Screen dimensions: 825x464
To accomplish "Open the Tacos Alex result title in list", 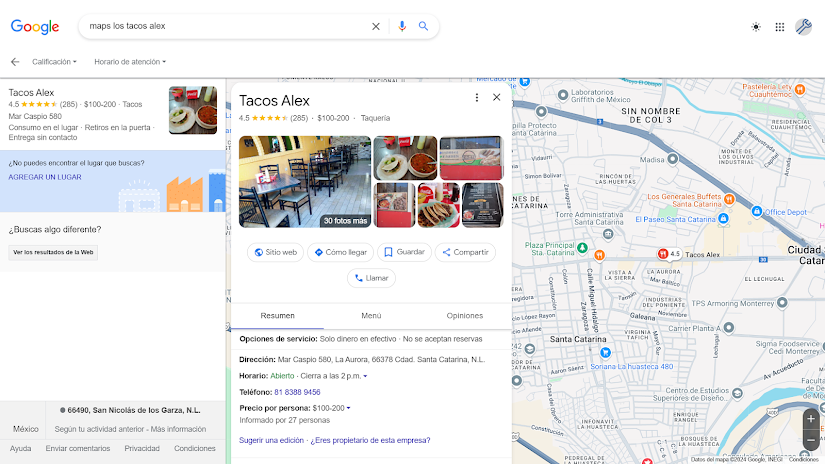I will click(x=31, y=93).
